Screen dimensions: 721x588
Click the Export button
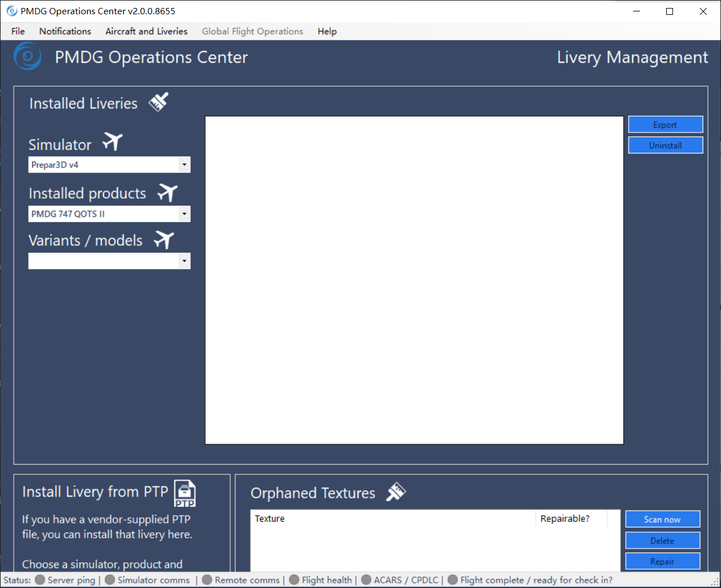tap(666, 124)
